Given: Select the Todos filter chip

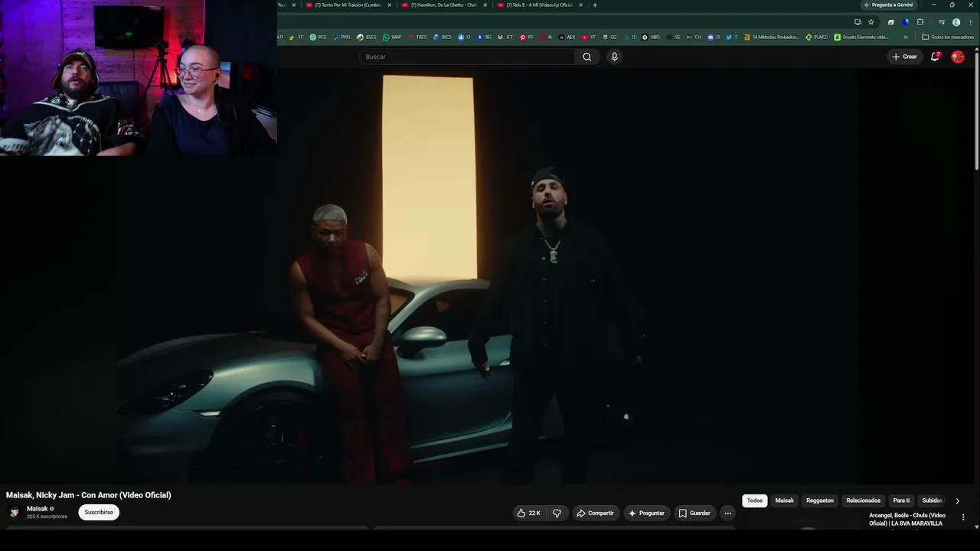Looking at the screenshot, I should (755, 500).
